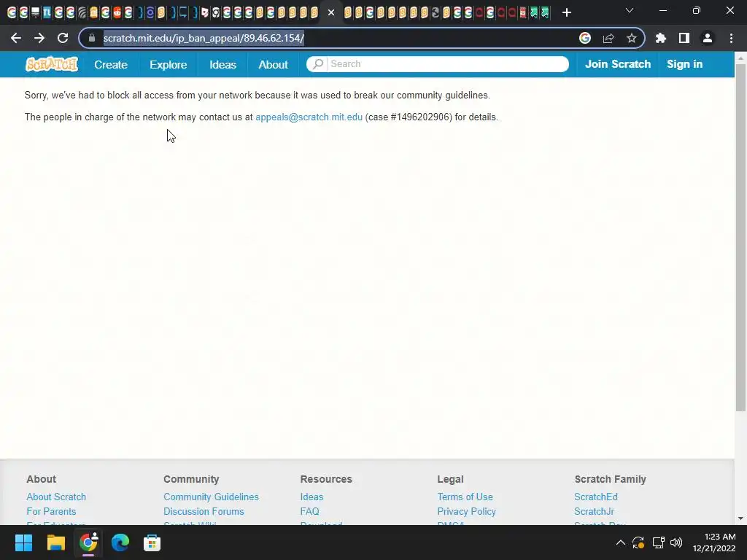Click the Scratch logo
Screen dimensions: 747x560
[x=52, y=64]
